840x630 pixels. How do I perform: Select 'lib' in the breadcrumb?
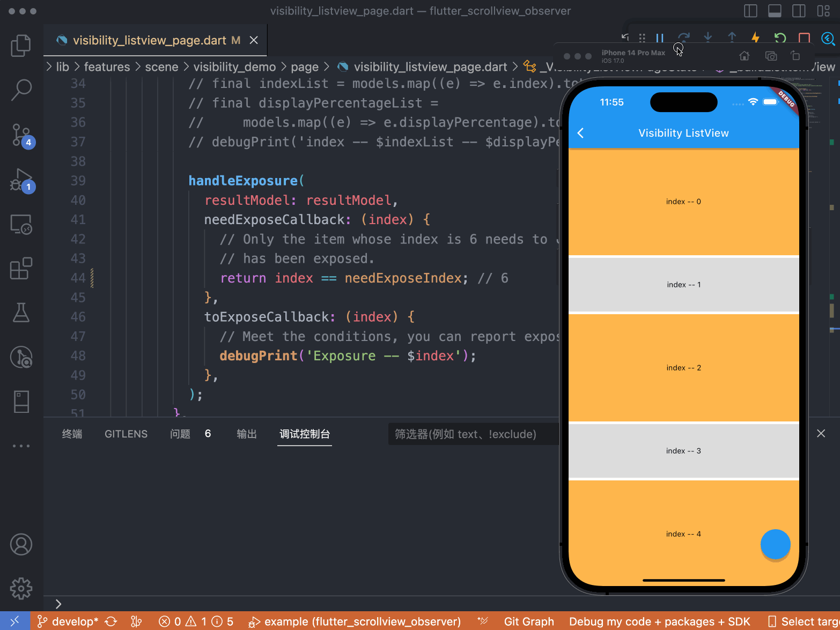(63, 67)
